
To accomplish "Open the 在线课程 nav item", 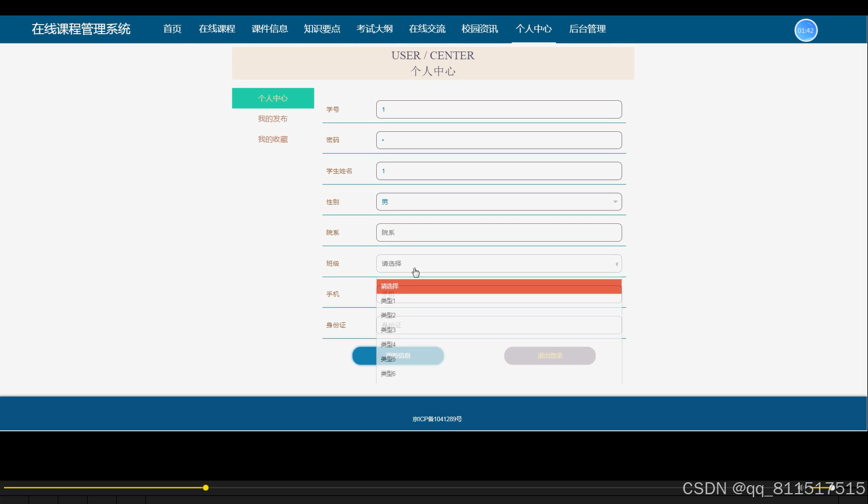I will click(x=217, y=29).
